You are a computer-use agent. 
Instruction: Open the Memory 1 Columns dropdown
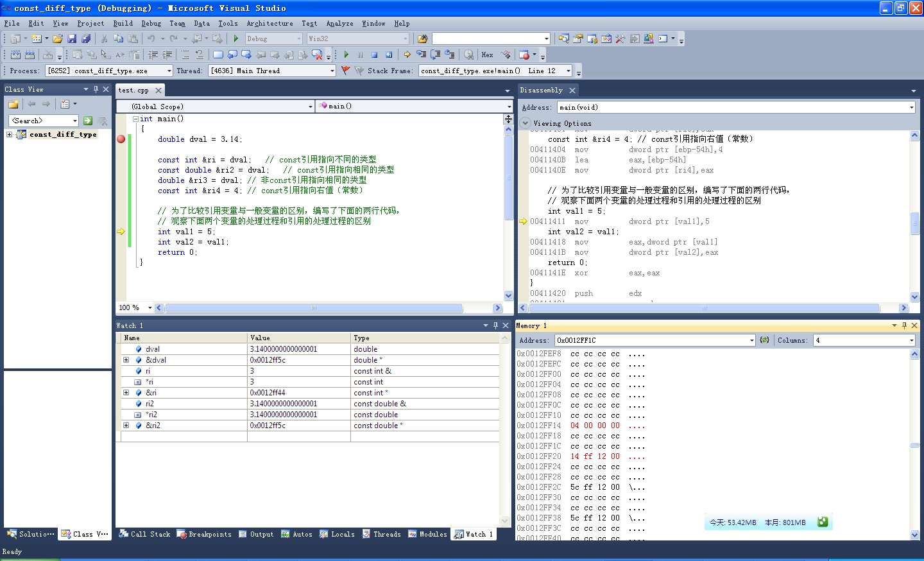[911, 340]
